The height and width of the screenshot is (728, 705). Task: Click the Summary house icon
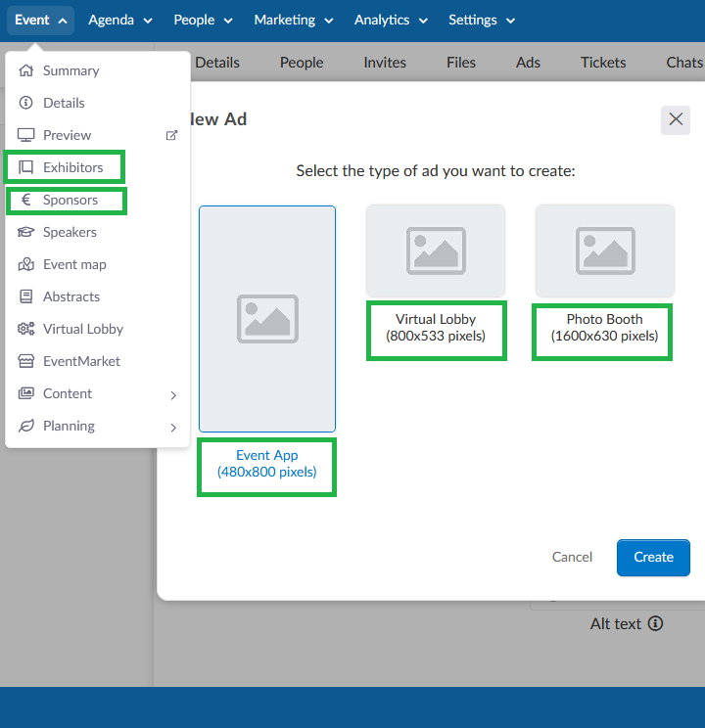(26, 70)
